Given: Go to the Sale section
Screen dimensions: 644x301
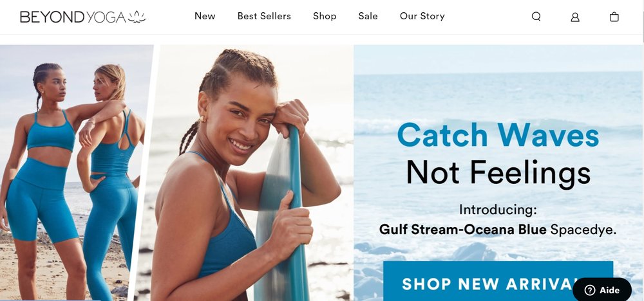Looking at the screenshot, I should (368, 16).
